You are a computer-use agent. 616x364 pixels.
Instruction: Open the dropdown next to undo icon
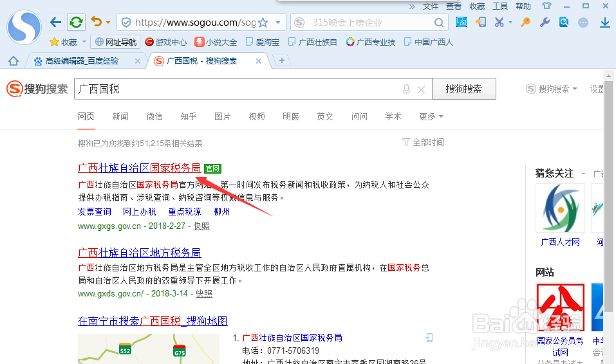[x=108, y=23]
